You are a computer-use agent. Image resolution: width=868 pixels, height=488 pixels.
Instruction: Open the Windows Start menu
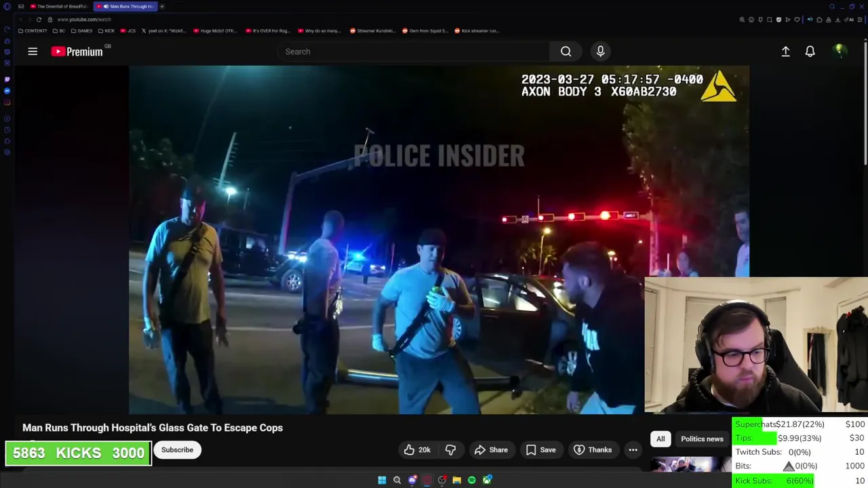382,481
